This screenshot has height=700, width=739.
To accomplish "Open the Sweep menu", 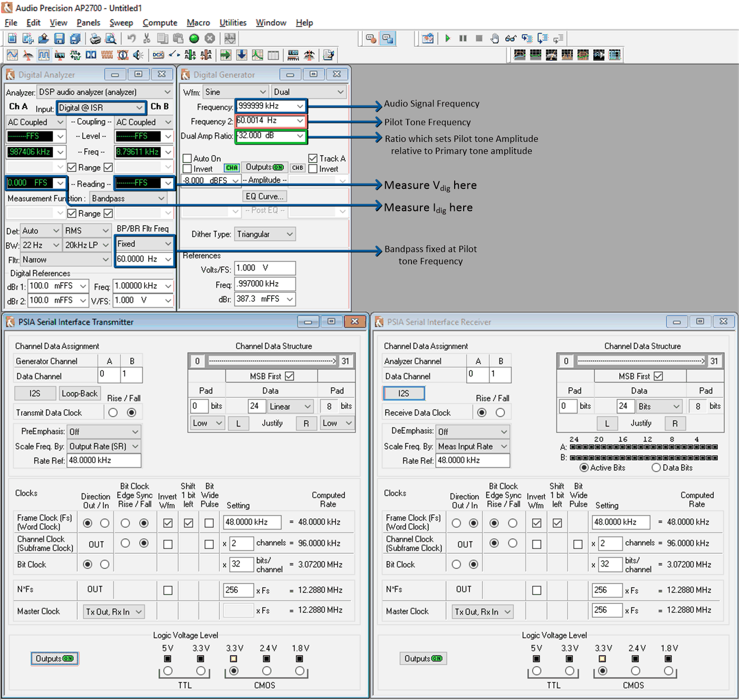I will 121,23.
